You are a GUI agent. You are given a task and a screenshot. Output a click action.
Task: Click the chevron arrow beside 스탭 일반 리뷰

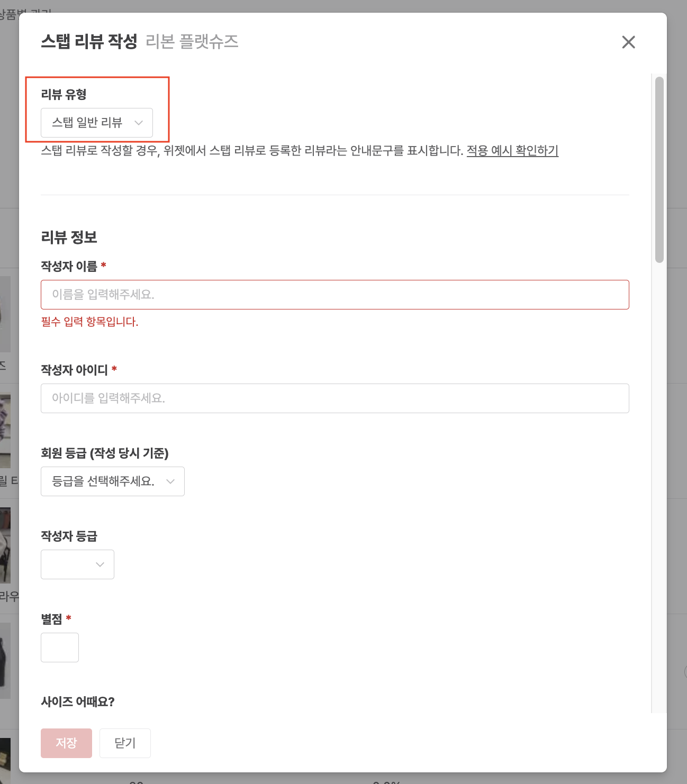(x=139, y=123)
